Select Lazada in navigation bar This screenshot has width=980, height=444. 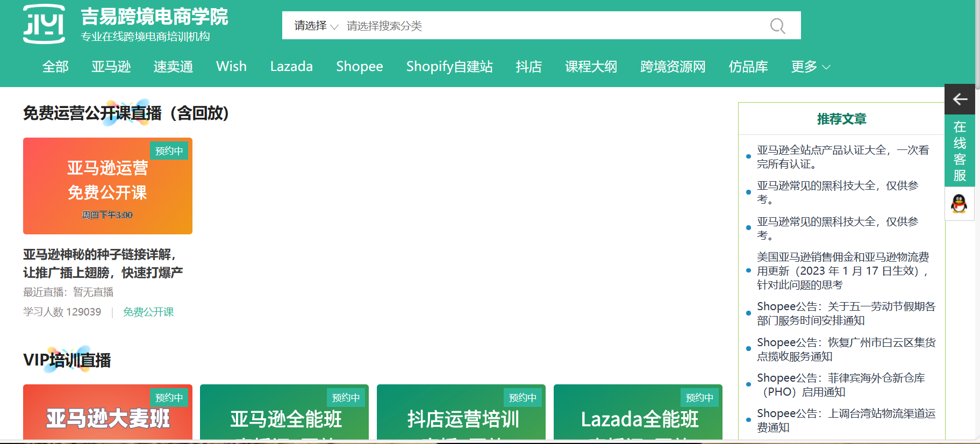click(x=291, y=67)
